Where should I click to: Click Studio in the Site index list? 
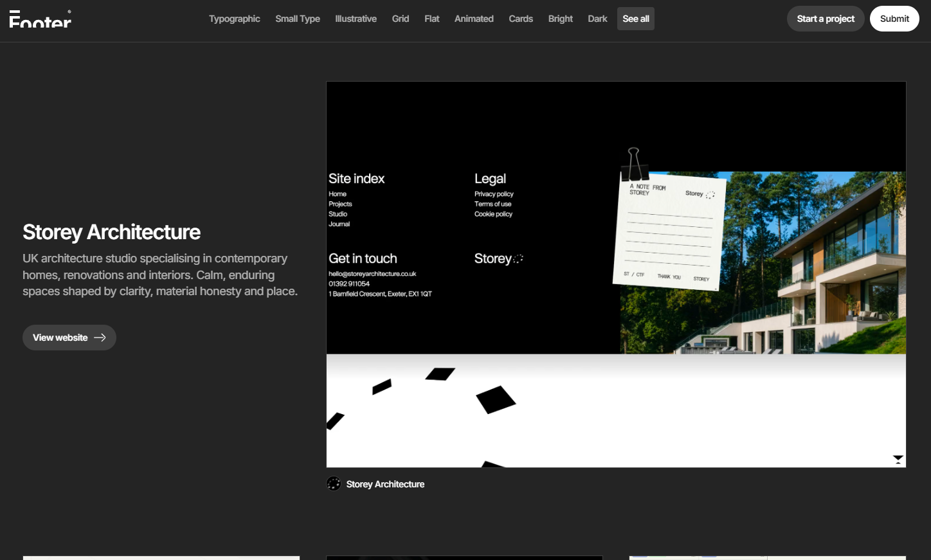[338, 214]
